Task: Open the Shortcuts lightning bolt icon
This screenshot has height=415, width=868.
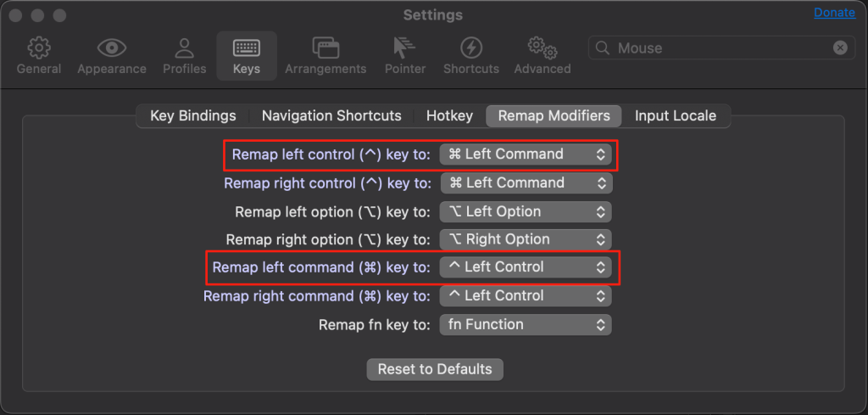Action: [x=471, y=48]
